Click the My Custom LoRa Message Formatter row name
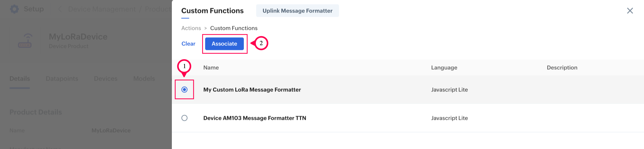Viewport: 644px width, 149px height. click(x=252, y=90)
